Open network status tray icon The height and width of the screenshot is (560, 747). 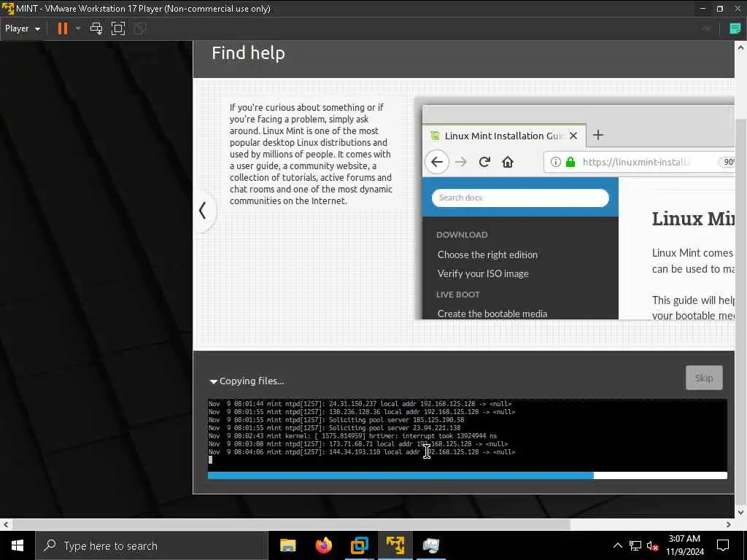(635, 545)
